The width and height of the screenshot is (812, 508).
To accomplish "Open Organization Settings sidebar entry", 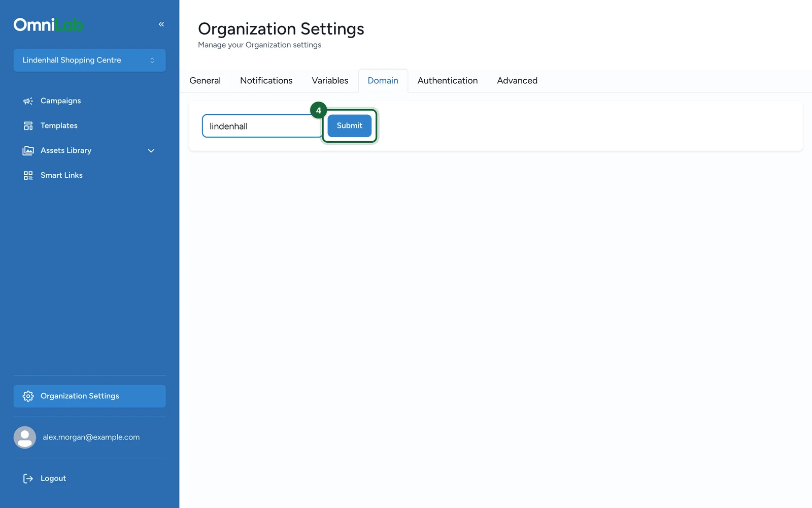I will (89, 396).
